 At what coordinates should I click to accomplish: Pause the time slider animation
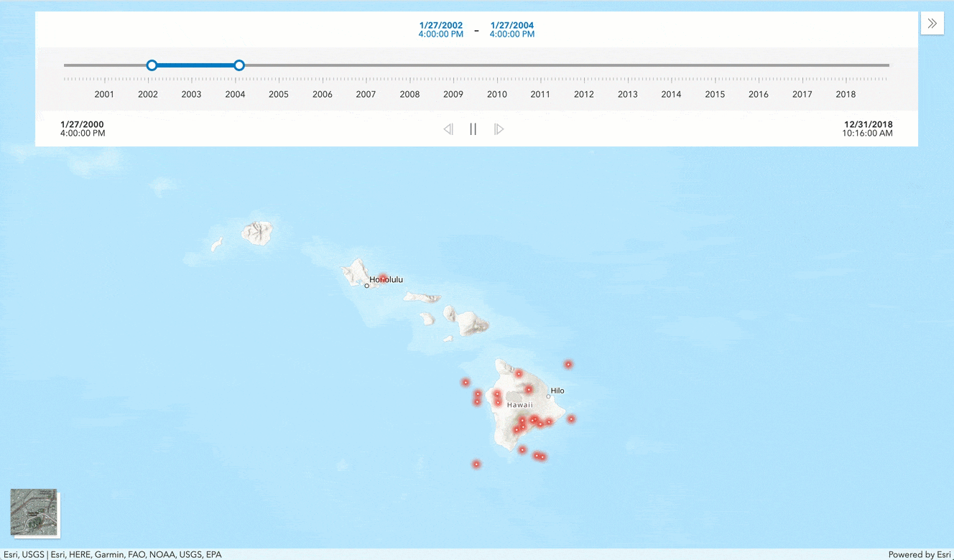[x=473, y=129]
